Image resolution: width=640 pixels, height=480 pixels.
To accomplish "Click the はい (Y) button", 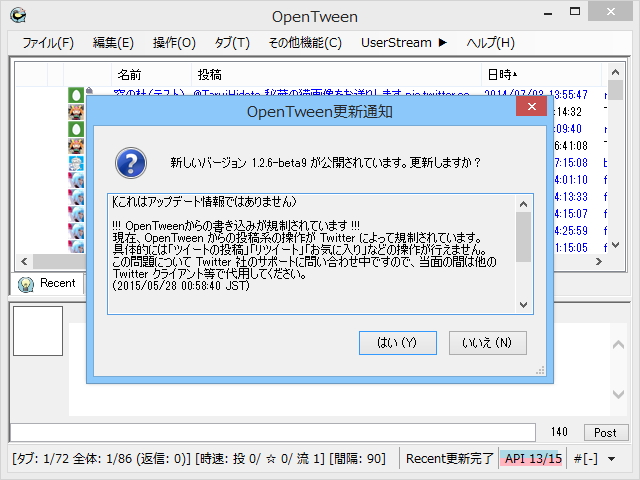I will click(398, 343).
